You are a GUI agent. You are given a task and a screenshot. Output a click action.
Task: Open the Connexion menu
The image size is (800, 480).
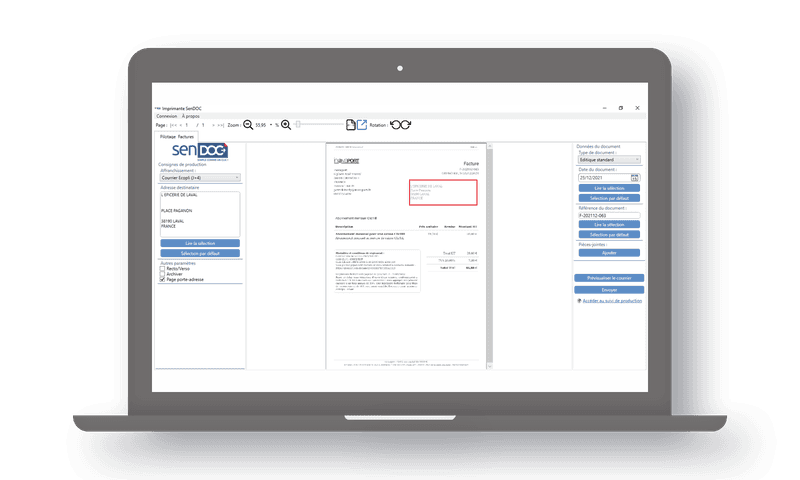click(x=166, y=116)
